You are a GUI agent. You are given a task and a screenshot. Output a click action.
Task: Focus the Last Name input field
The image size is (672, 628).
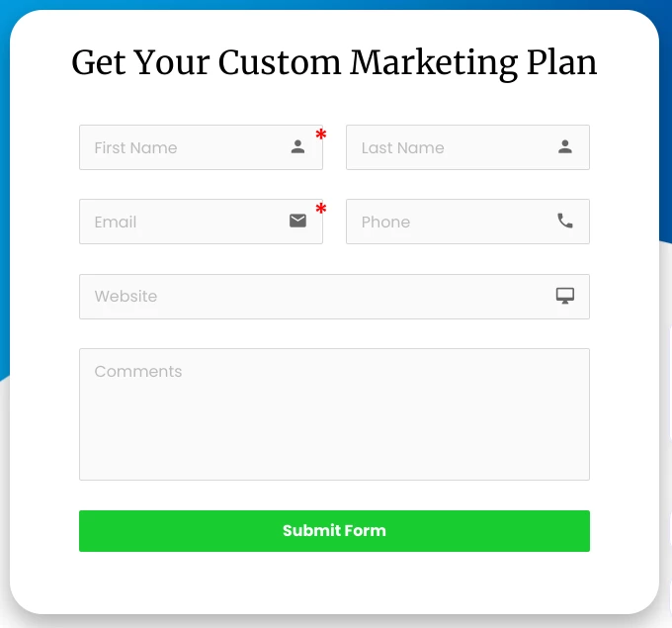click(x=455, y=147)
